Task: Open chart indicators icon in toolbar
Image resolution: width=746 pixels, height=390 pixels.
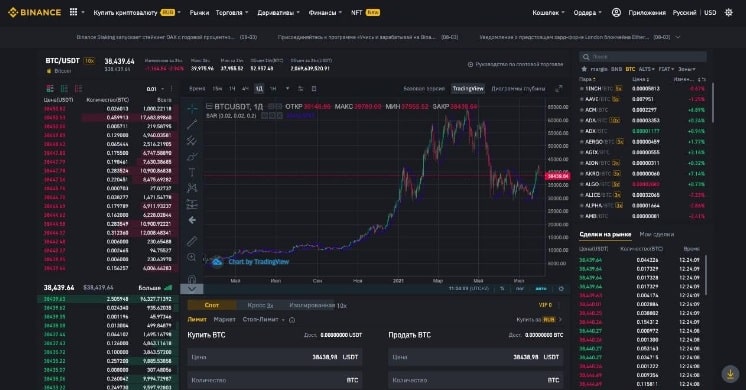Action: [300, 88]
